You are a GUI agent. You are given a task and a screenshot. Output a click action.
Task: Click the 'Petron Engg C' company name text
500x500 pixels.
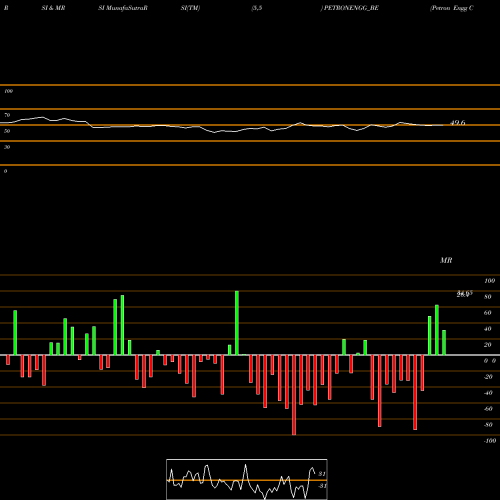click(452, 8)
